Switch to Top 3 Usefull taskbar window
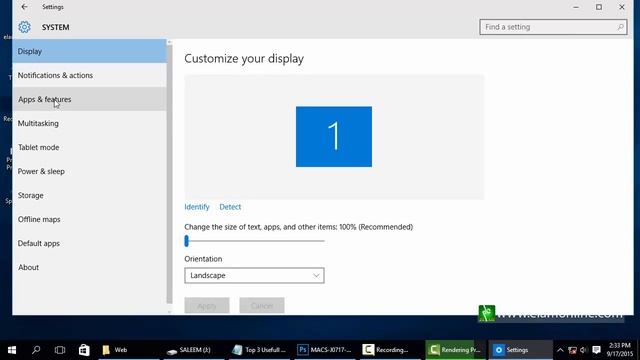 click(260, 350)
